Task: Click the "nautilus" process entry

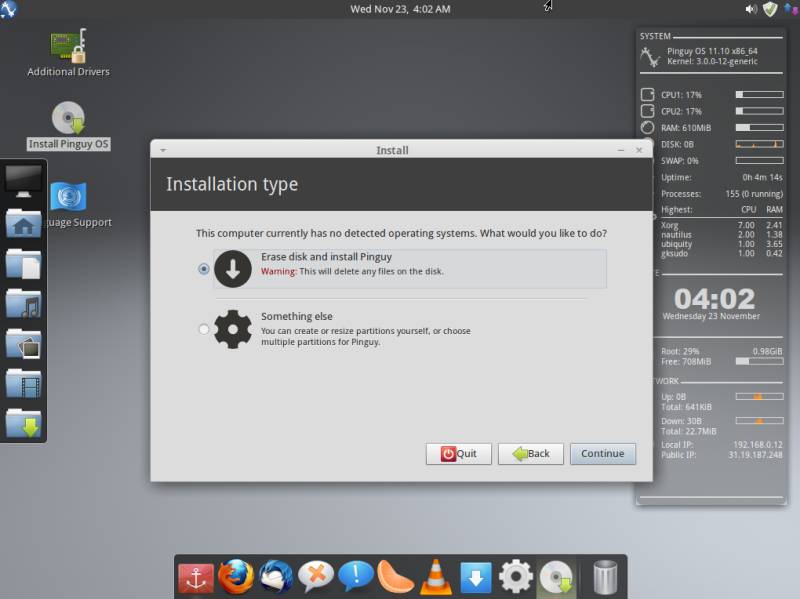Action: point(676,235)
